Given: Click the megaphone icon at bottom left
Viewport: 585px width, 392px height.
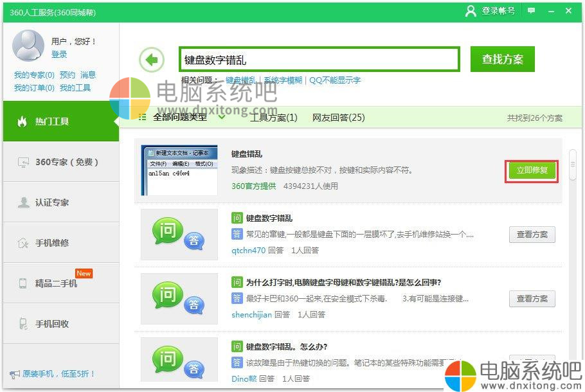Looking at the screenshot, I should coord(15,374).
